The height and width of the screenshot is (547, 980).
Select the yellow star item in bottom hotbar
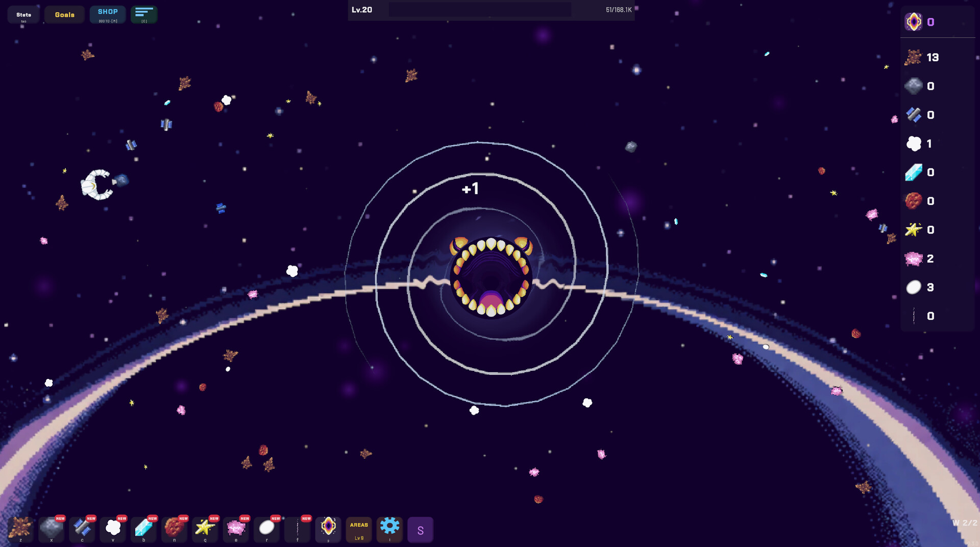click(205, 529)
